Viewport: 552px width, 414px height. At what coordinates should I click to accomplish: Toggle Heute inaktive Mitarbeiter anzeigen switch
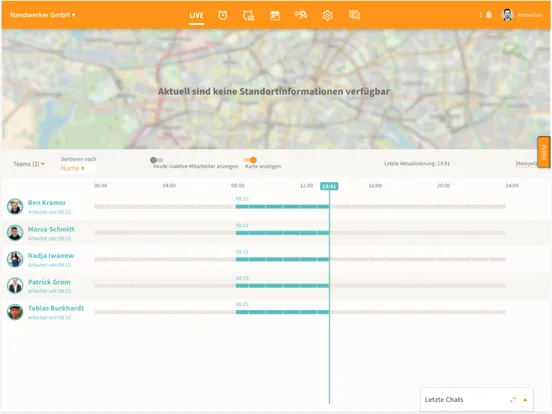tap(156, 160)
